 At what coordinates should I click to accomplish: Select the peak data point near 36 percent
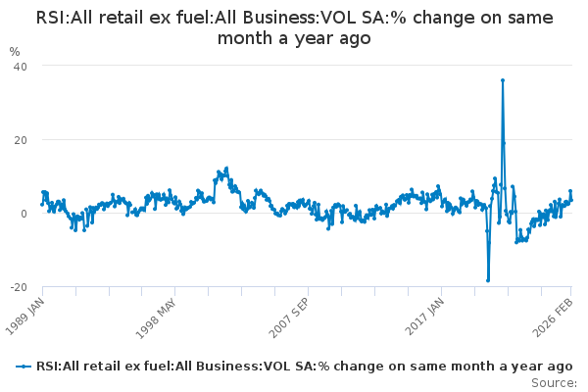[x=503, y=80]
